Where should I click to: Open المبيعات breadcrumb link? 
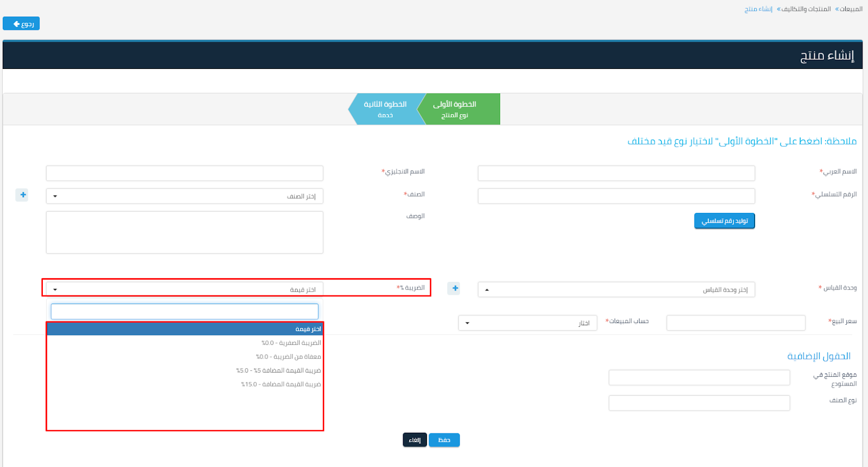pos(851,9)
